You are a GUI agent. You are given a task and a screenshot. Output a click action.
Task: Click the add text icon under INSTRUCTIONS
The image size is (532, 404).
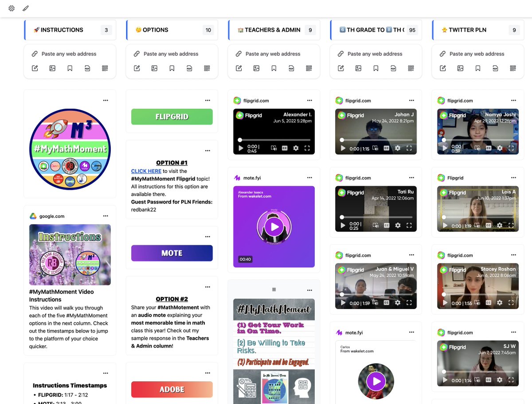(x=35, y=68)
